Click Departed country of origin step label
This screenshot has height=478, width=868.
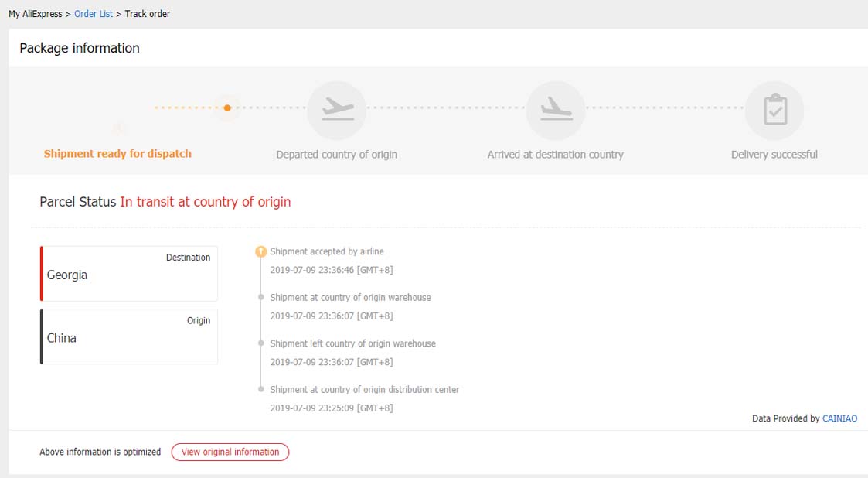point(336,155)
